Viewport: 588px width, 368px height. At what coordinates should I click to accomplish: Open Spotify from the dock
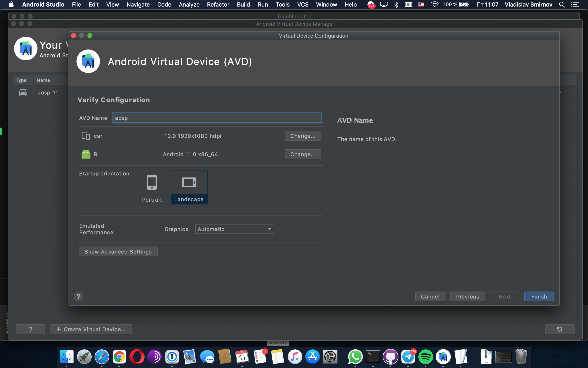(425, 357)
